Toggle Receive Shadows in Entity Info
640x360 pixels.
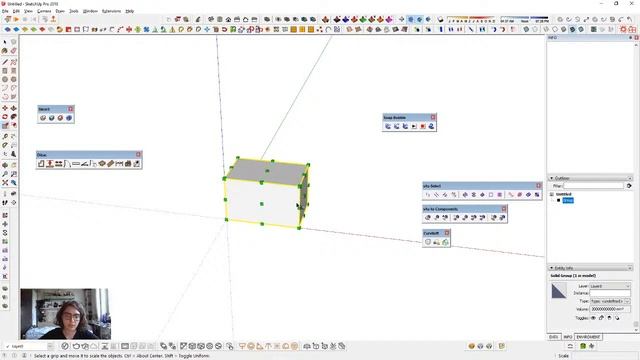617,318
